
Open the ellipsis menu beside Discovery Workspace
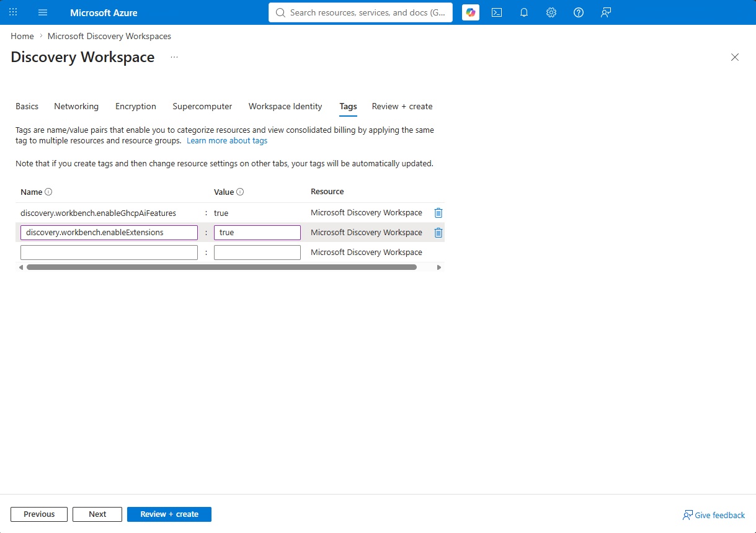point(174,57)
